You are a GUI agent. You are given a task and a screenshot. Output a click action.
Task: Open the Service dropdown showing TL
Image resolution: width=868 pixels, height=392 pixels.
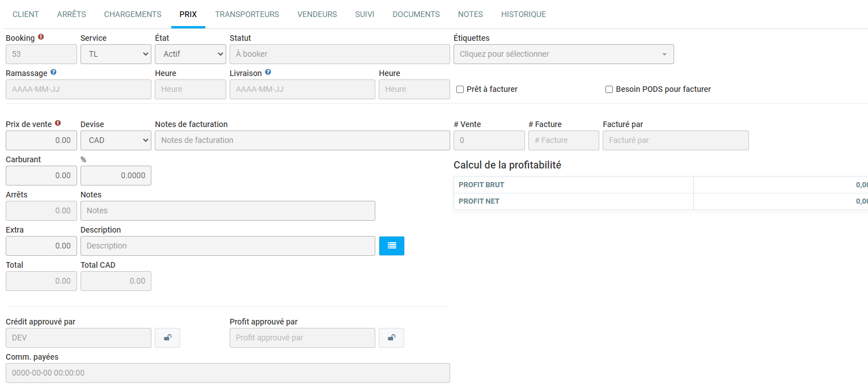pyautogui.click(x=116, y=54)
